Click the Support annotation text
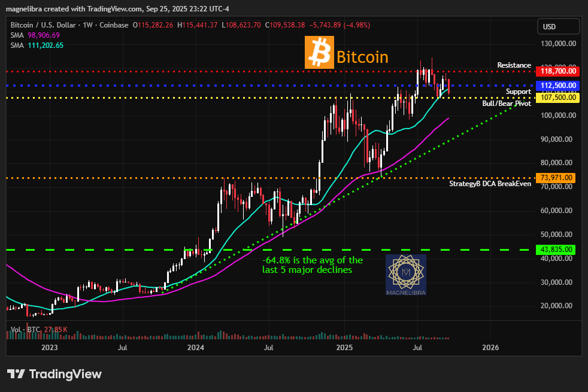588x392 pixels. [x=519, y=92]
